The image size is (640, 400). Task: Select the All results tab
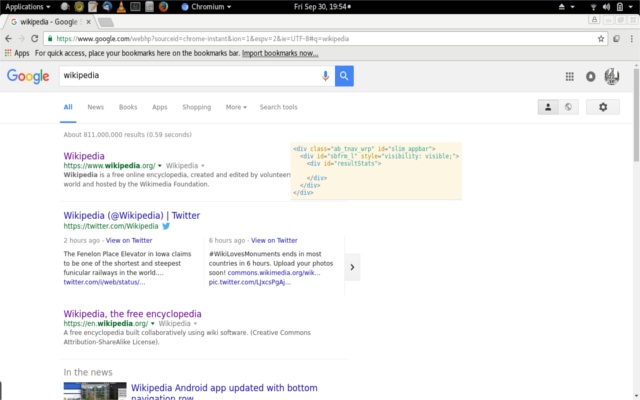coord(68,107)
